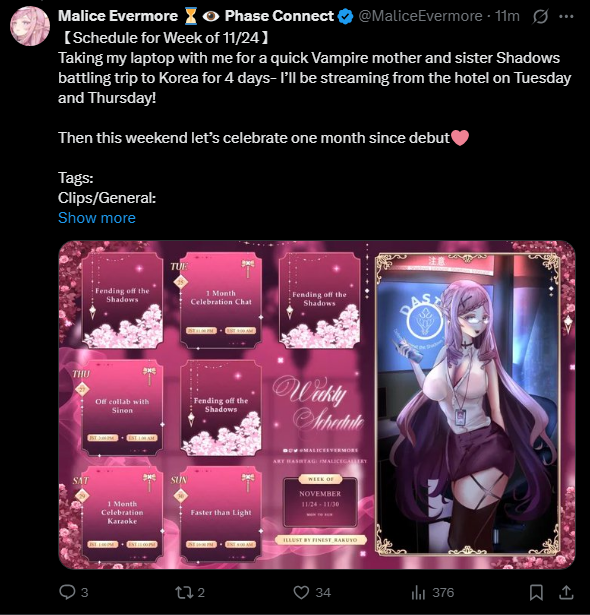Click the 1 Month Celebration Karaoke card
Viewport: 590px width, 615px height.
122,514
